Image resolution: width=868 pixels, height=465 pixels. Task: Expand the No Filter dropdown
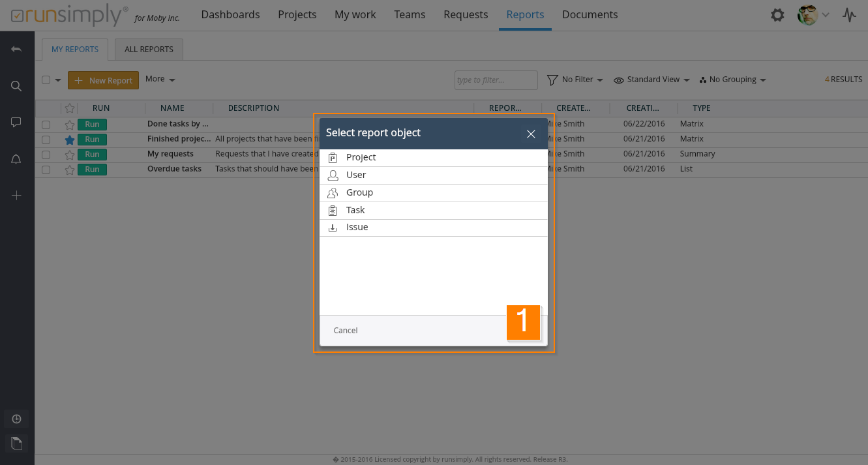point(575,80)
